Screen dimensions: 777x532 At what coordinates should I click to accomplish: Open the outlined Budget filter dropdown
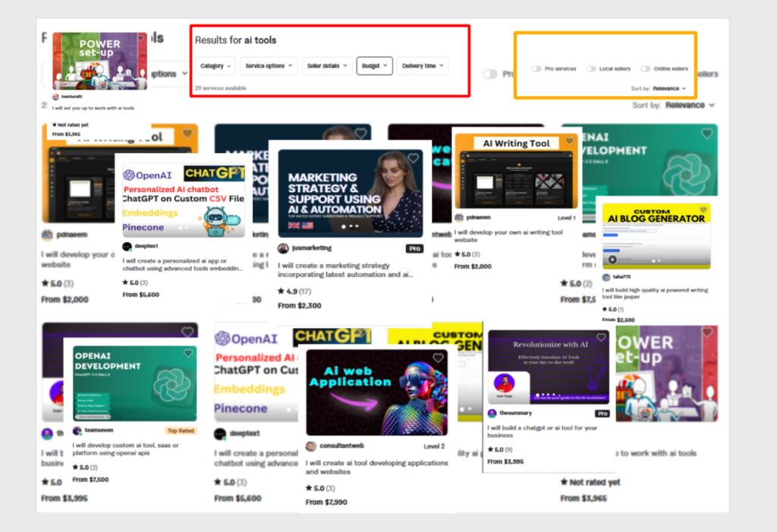pos(374,65)
